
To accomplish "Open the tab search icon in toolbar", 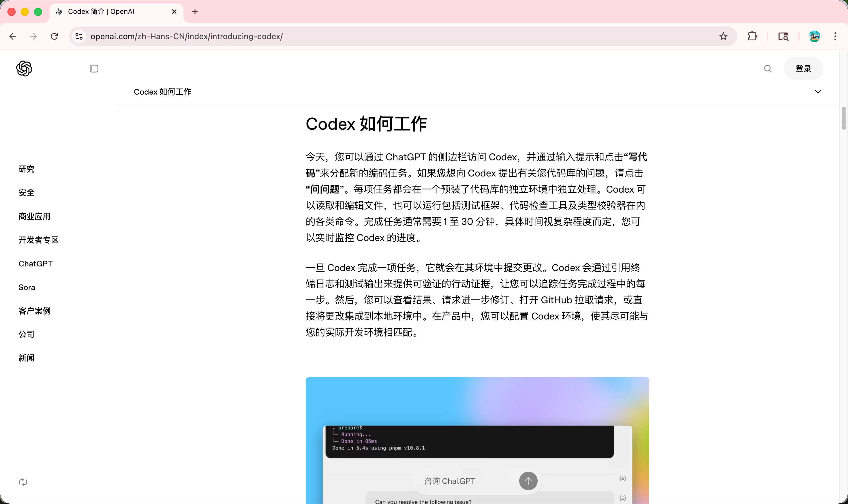I will tap(783, 36).
